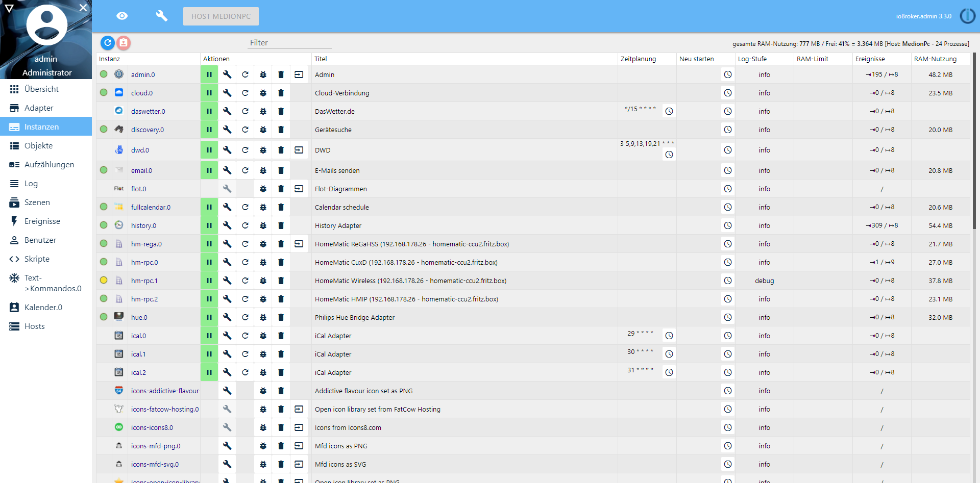Edit schedule clock for ical.0
Screen dimensions: 980x483
[x=669, y=336]
